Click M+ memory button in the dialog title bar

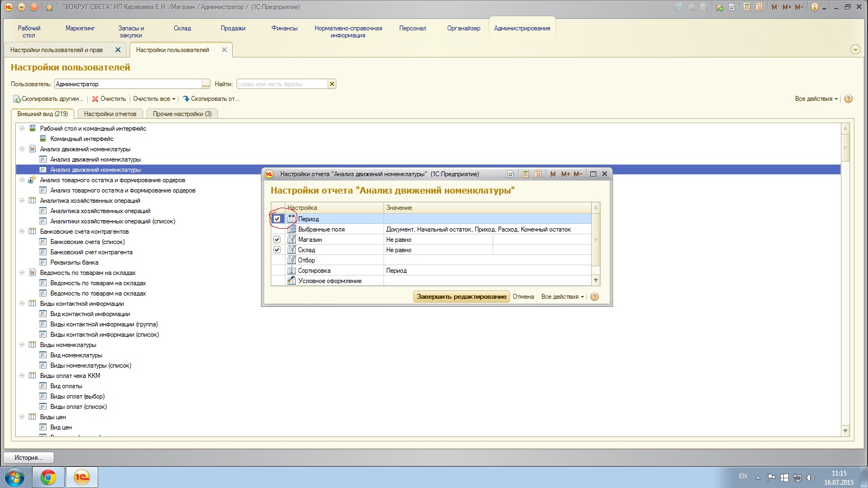click(x=565, y=174)
